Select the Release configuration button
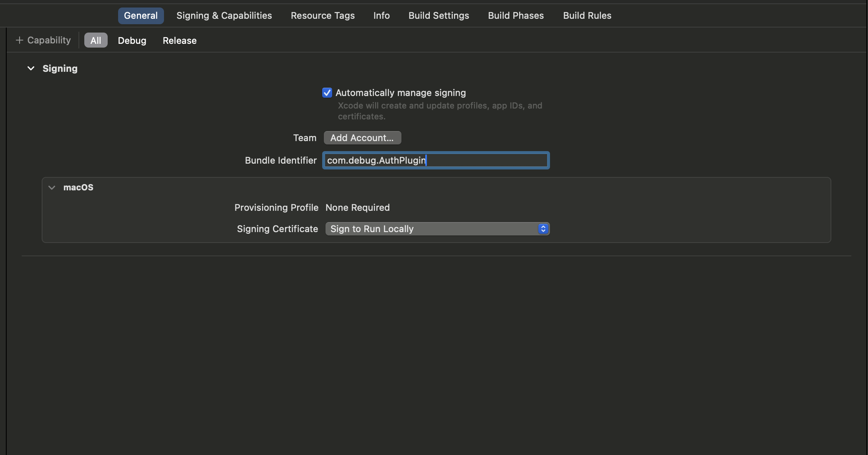The width and height of the screenshot is (868, 455). (x=180, y=40)
